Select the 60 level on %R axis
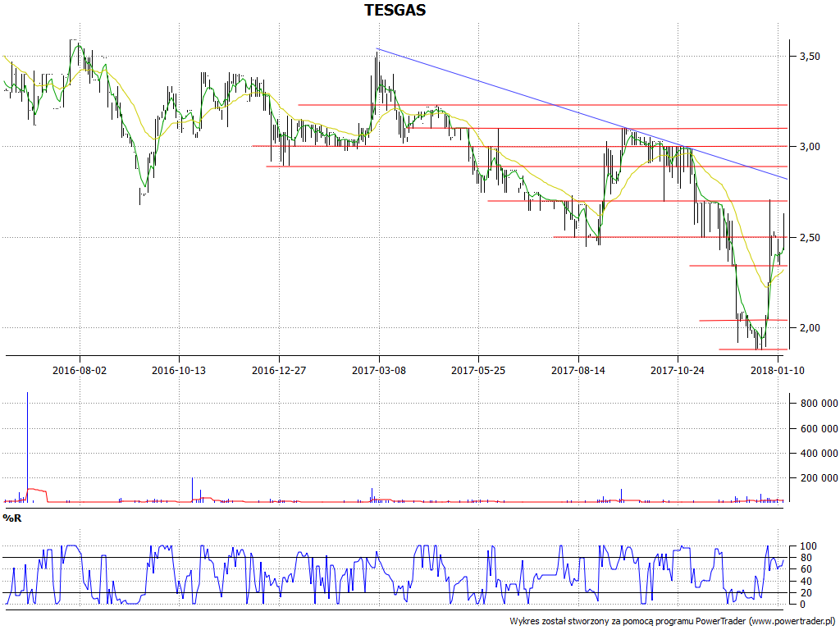 (806, 569)
